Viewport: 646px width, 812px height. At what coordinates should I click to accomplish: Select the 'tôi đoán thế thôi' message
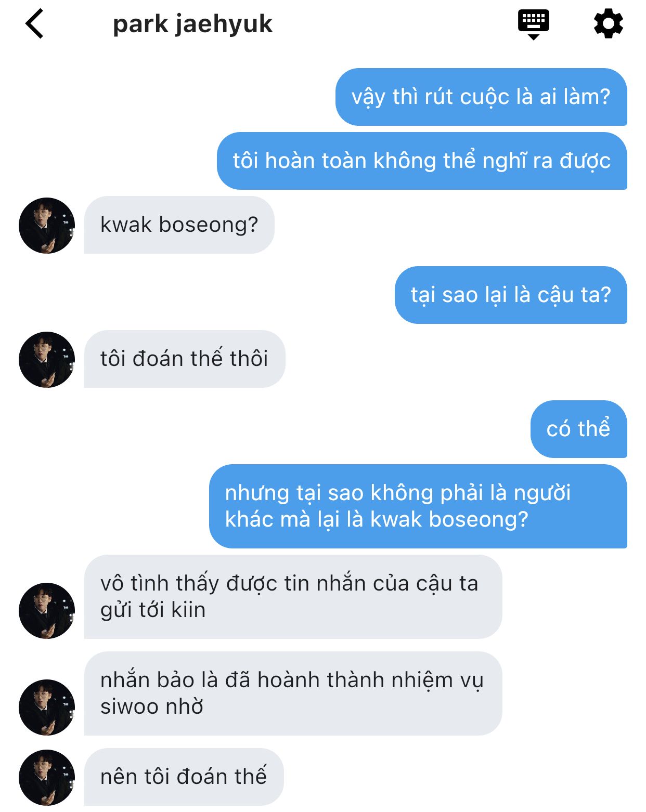click(185, 359)
